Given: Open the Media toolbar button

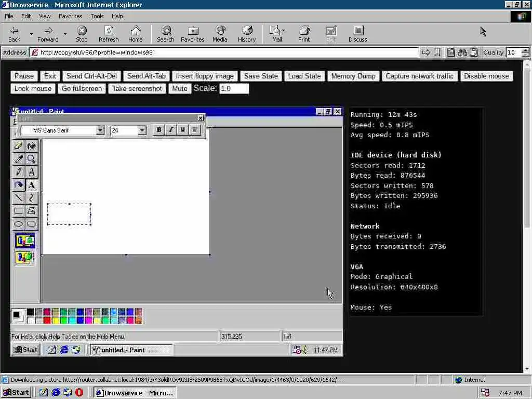Looking at the screenshot, I should click(x=220, y=34).
